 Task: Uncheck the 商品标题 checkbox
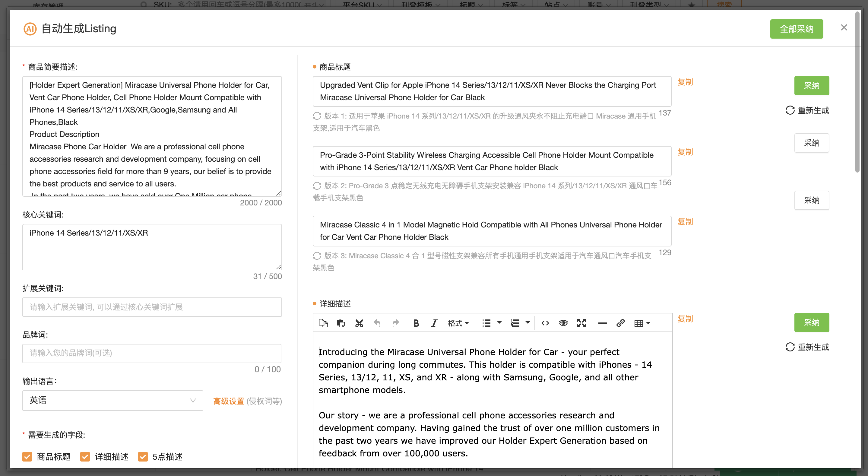(27, 456)
